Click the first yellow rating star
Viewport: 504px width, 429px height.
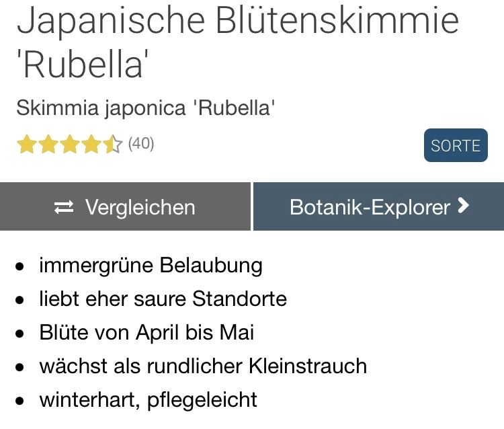coord(26,145)
